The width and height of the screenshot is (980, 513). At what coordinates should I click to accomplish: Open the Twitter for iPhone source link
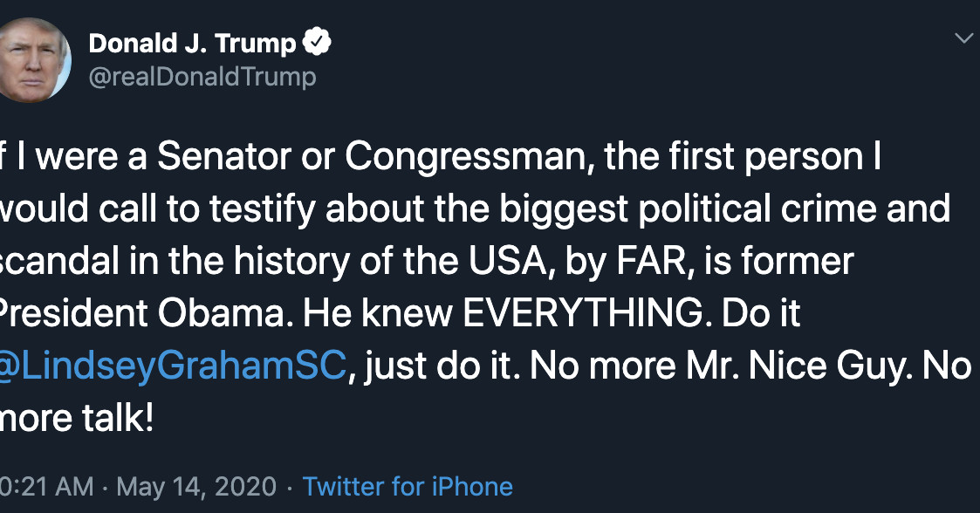click(408, 486)
